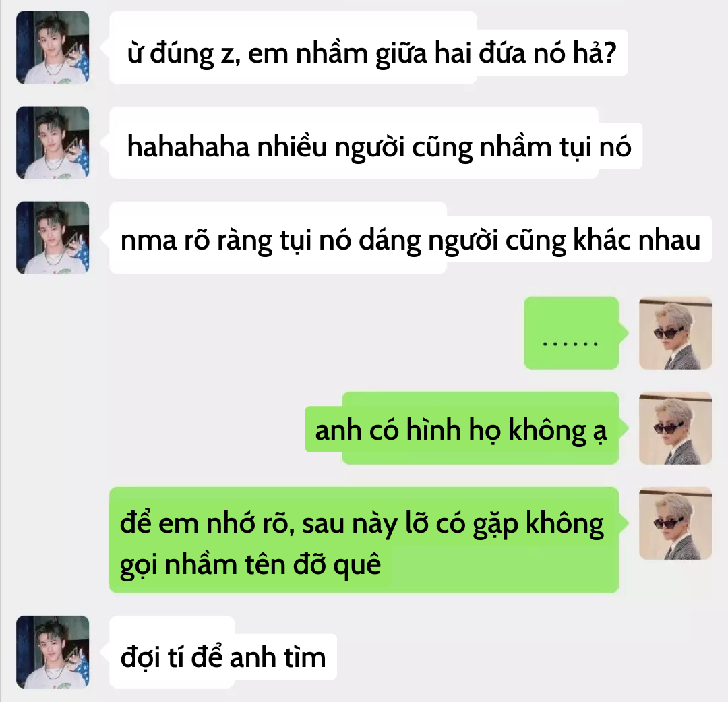Click the word "hahahaha" in the second message
The width and height of the screenshot is (728, 702).
click(x=189, y=147)
